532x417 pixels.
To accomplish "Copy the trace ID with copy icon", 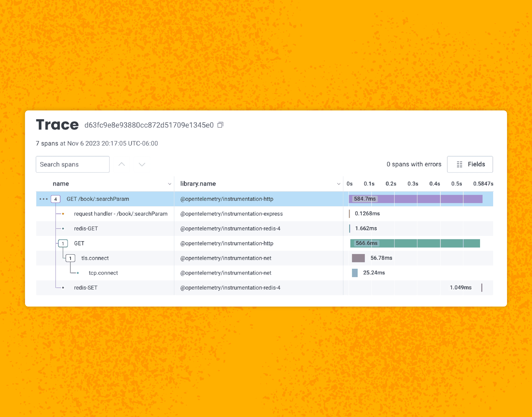I will pos(220,125).
